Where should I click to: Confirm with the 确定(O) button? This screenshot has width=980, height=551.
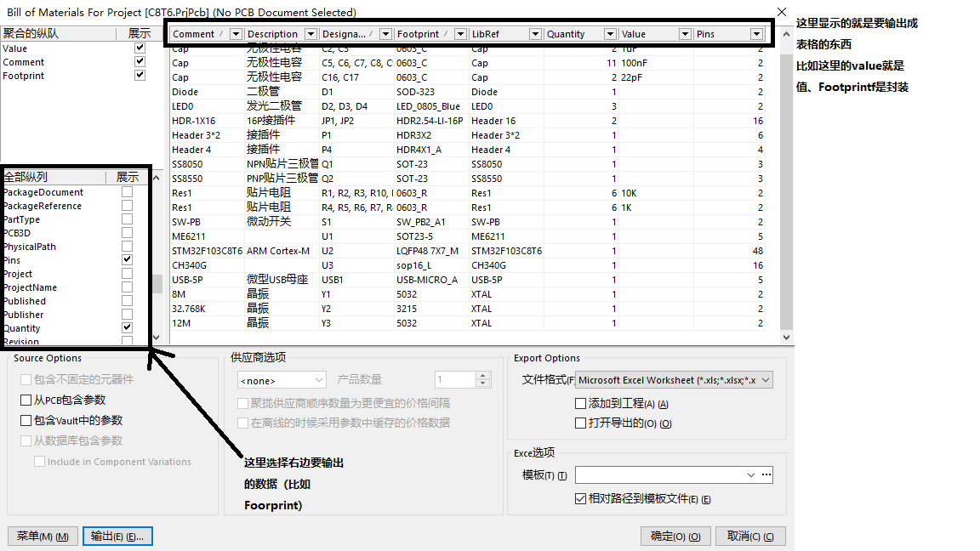(675, 536)
